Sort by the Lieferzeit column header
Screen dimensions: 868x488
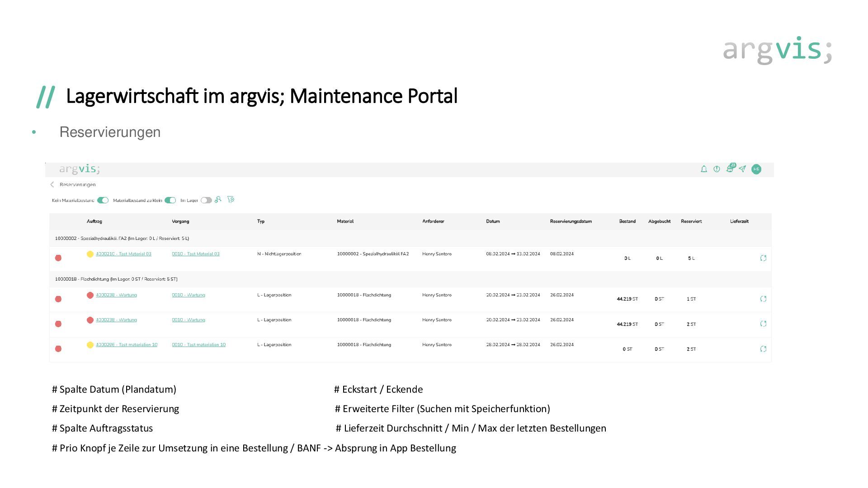(739, 221)
